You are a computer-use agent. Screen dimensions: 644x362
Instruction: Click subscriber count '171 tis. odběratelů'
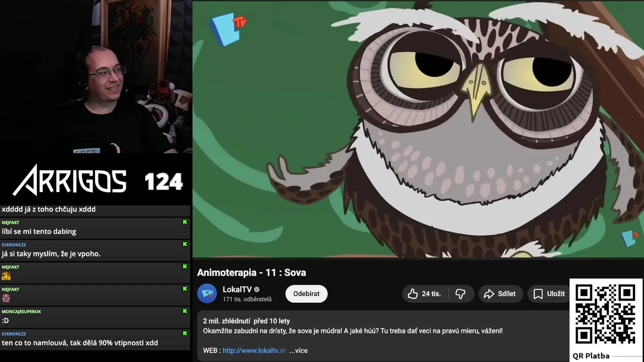(x=247, y=299)
